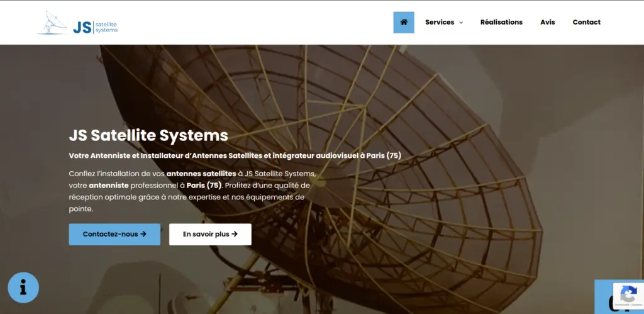The height and width of the screenshot is (314, 644).
Task: Click the Contactez-nous button
Action: (114, 234)
